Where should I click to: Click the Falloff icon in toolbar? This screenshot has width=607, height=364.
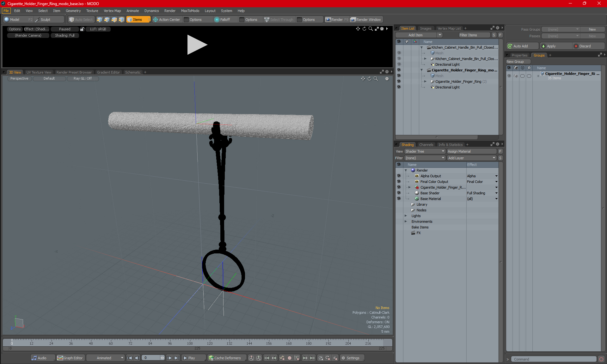pos(217,20)
